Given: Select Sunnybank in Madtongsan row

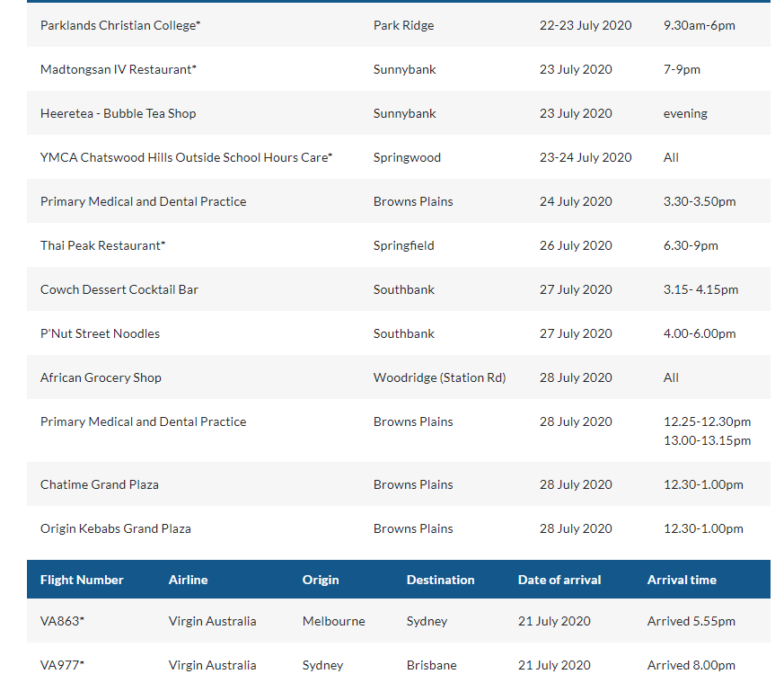Looking at the screenshot, I should click(x=404, y=69).
